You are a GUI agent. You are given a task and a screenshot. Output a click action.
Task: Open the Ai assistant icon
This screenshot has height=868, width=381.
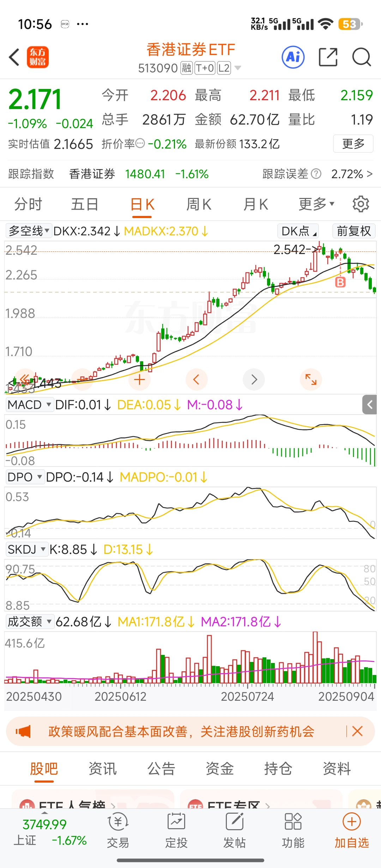293,57
